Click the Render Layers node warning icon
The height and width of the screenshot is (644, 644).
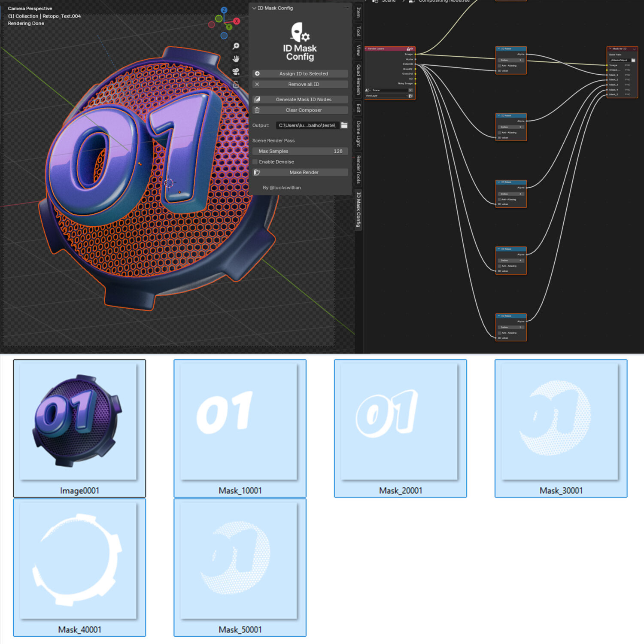(408, 49)
